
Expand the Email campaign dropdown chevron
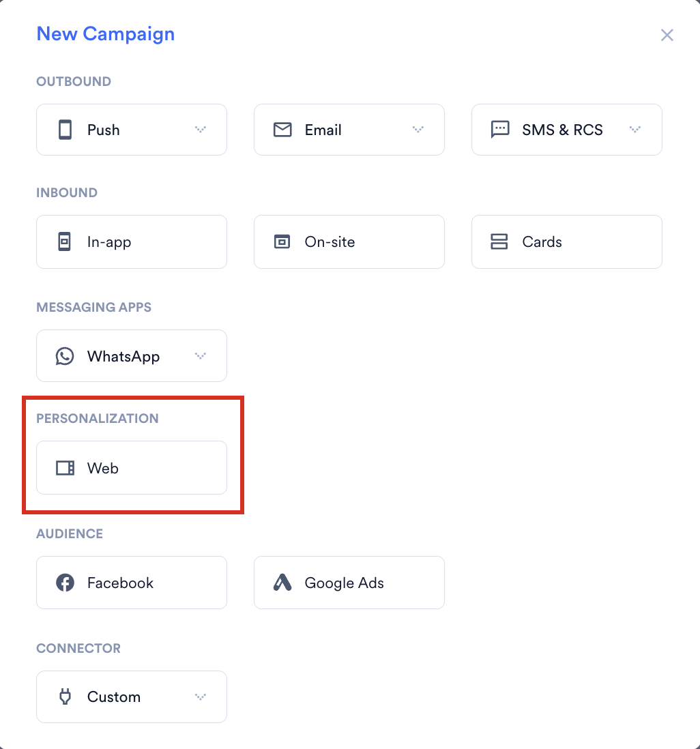point(418,130)
